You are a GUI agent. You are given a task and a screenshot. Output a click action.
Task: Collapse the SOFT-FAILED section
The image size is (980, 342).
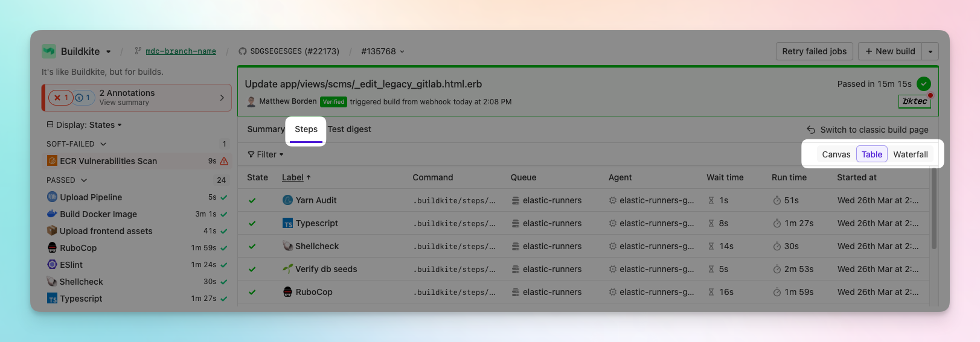[x=103, y=144]
